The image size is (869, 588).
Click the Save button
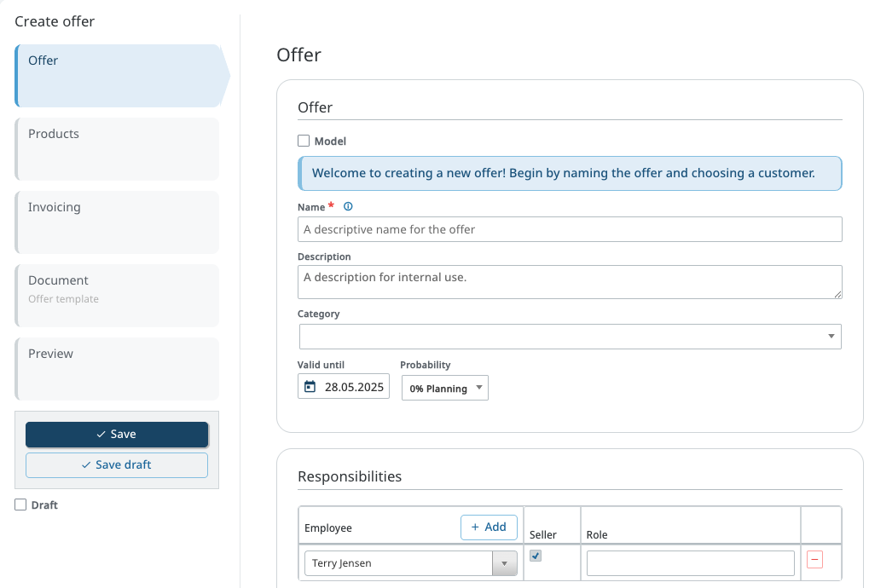pos(117,434)
